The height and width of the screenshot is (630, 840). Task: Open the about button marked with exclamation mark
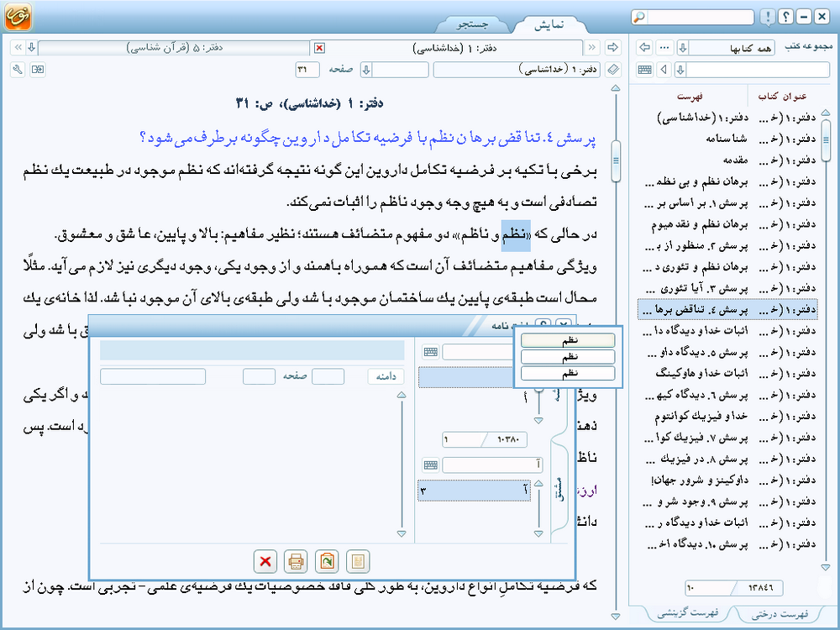768,17
